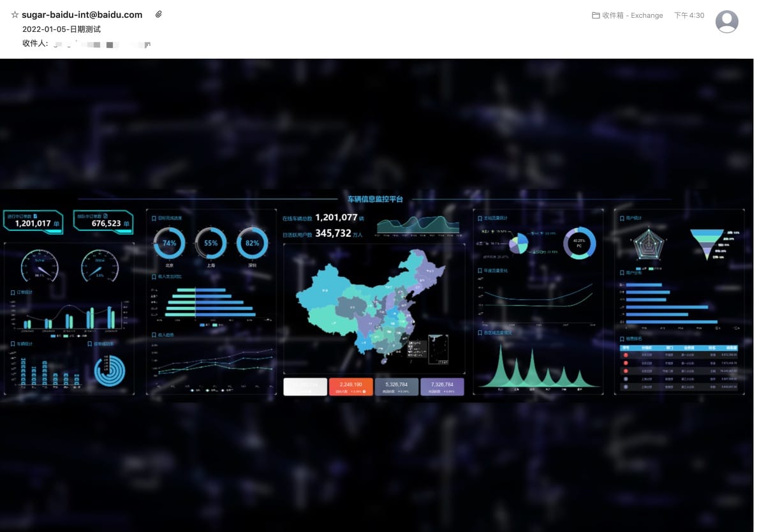The image size is (757, 532).
Task: Click the 收件人 recipient address
Action: (102, 44)
